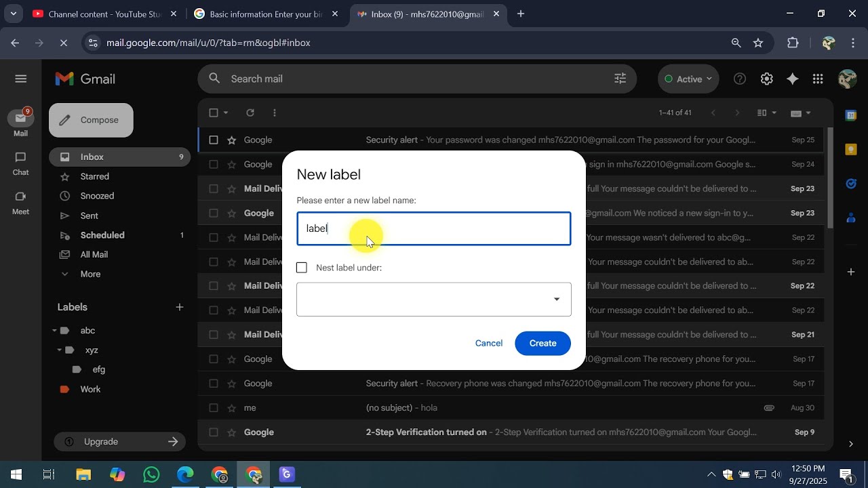Open Google Tasks side panel icon
This screenshot has width=868, height=488.
[851, 183]
